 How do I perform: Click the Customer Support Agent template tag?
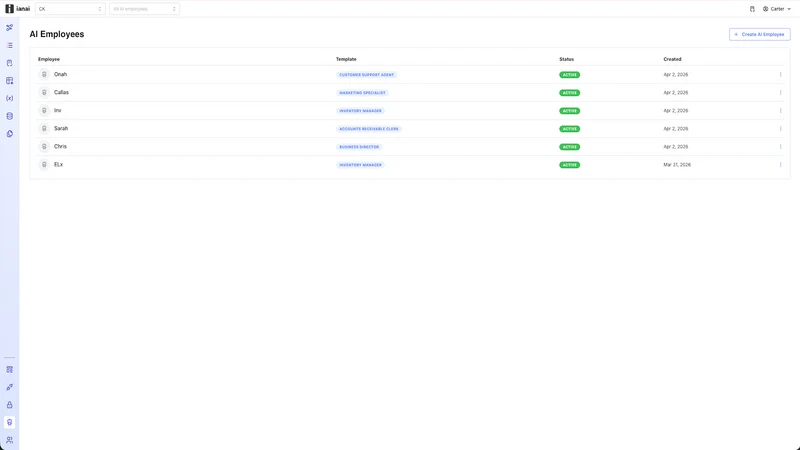click(x=366, y=75)
